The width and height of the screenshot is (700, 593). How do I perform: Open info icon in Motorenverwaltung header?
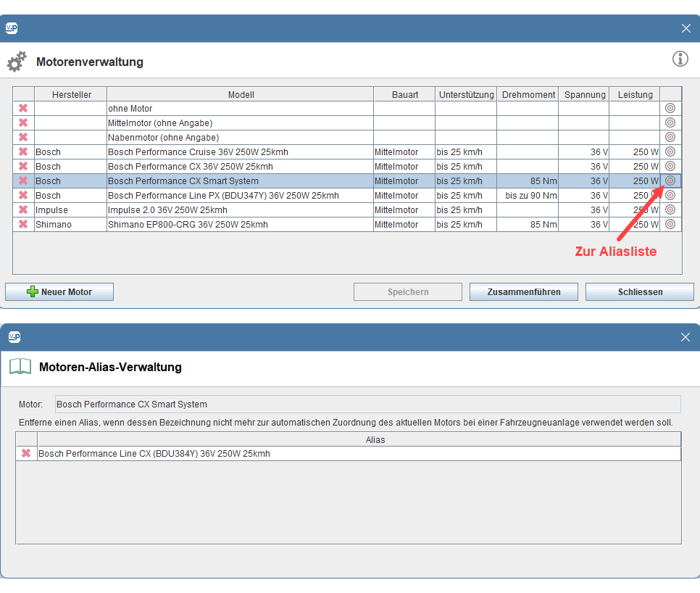(680, 59)
